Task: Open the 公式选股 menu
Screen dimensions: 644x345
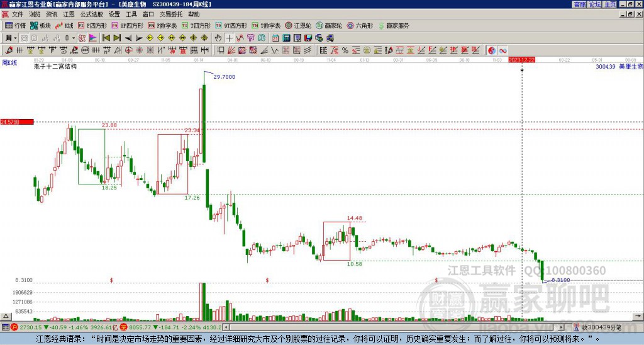Action: click(x=91, y=14)
